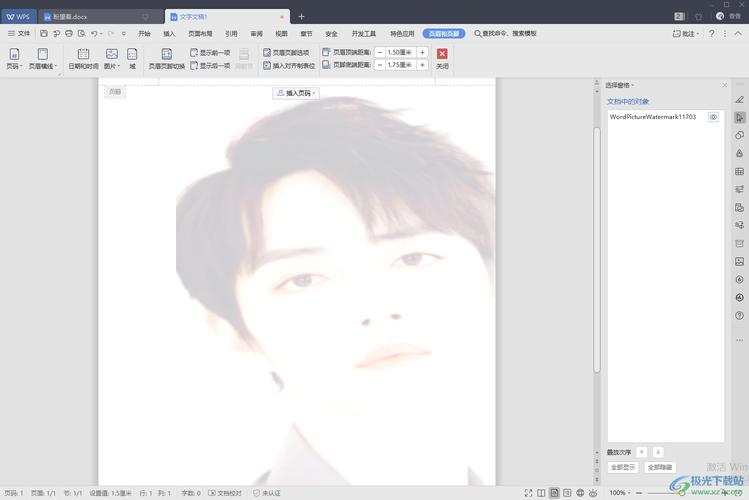Click 显示前一项 (show previous) option
749x500 pixels.
pos(210,52)
